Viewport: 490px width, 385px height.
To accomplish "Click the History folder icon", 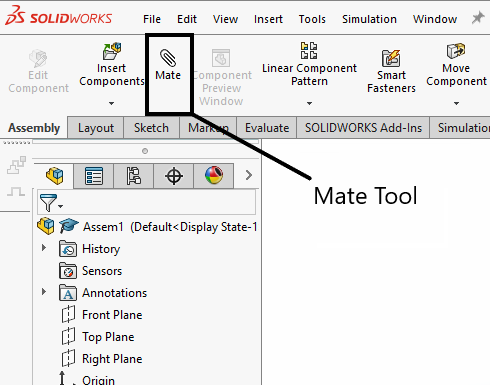I will [68, 249].
